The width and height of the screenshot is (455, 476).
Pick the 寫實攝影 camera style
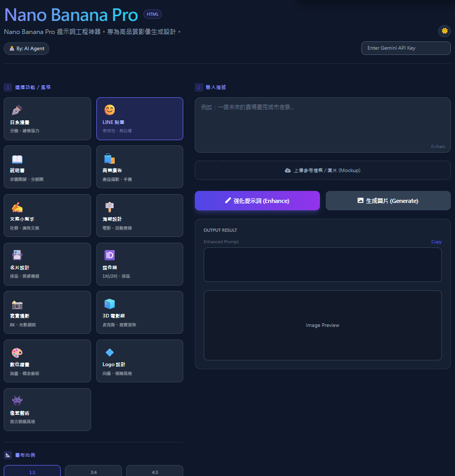pyautogui.click(x=47, y=312)
